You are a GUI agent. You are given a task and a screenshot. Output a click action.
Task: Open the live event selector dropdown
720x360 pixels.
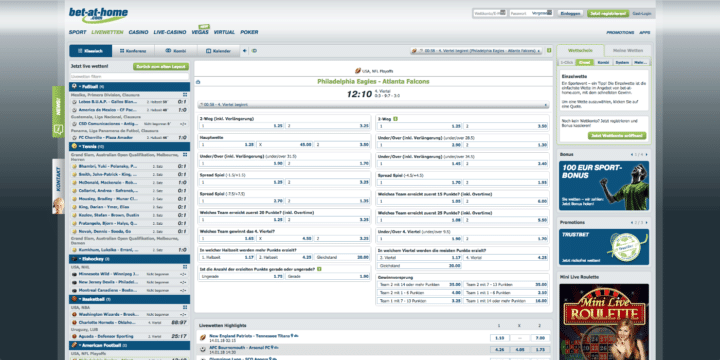477,51
